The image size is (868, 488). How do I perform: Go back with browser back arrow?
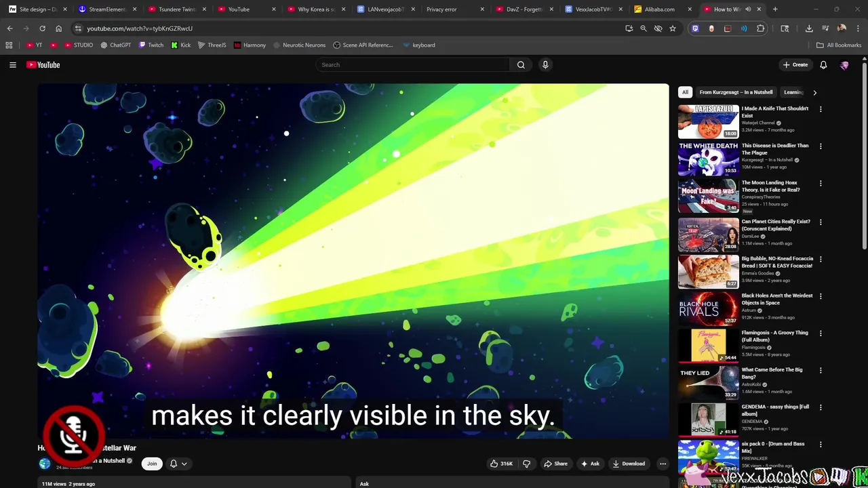coord(9,28)
